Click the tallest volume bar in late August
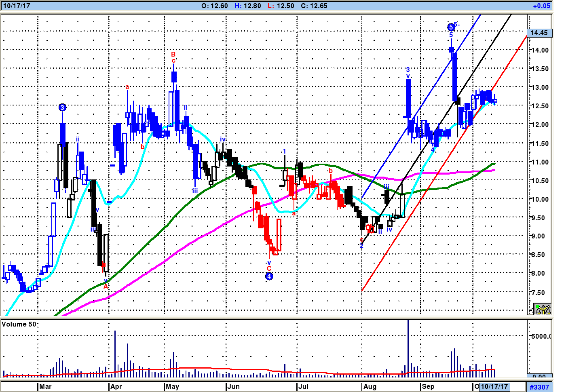Screen dimensions: 566x392 (408, 348)
